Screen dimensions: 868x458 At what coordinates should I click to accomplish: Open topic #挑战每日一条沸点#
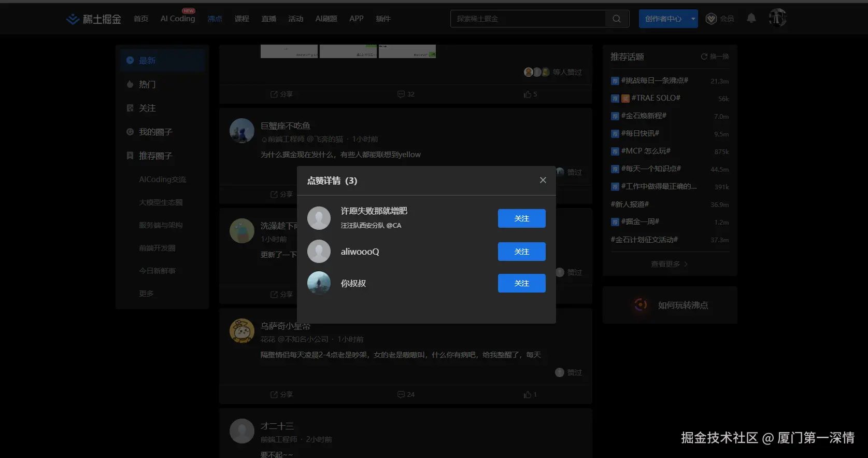tap(654, 80)
